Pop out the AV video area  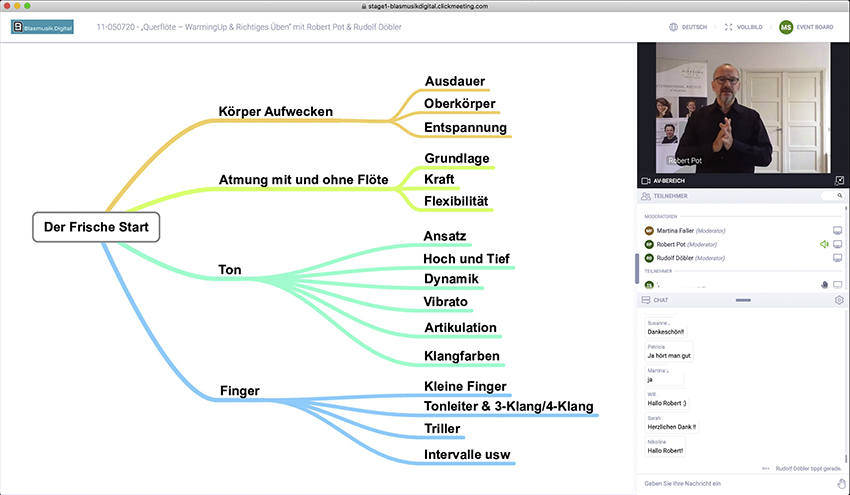tap(838, 181)
